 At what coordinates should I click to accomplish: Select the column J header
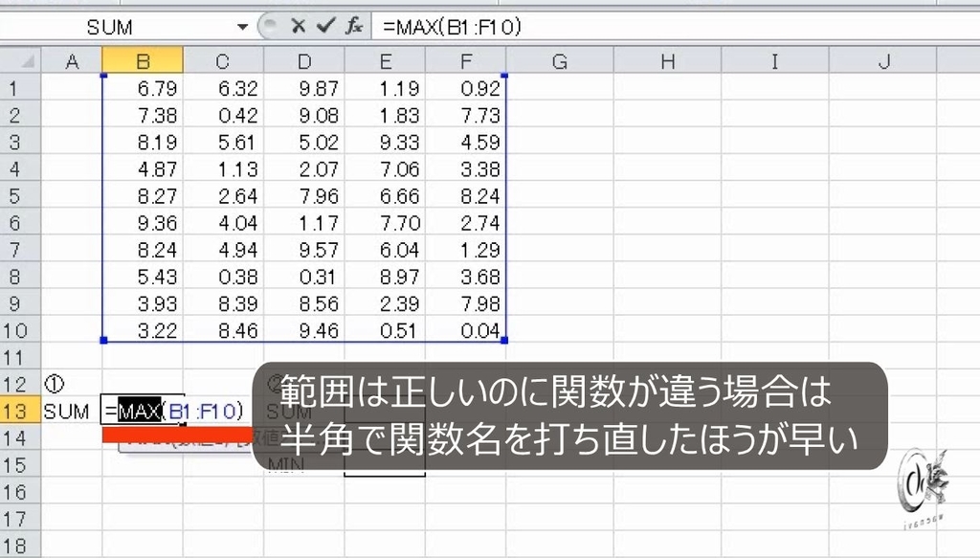(x=883, y=61)
